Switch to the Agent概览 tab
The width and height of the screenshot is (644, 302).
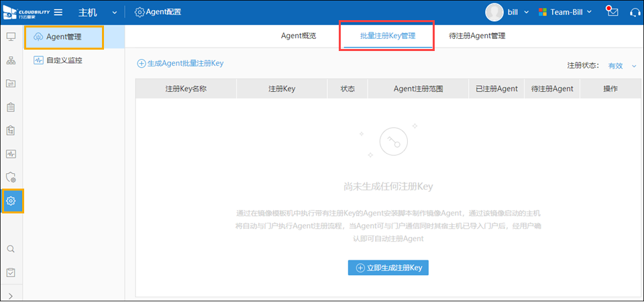pyautogui.click(x=299, y=36)
